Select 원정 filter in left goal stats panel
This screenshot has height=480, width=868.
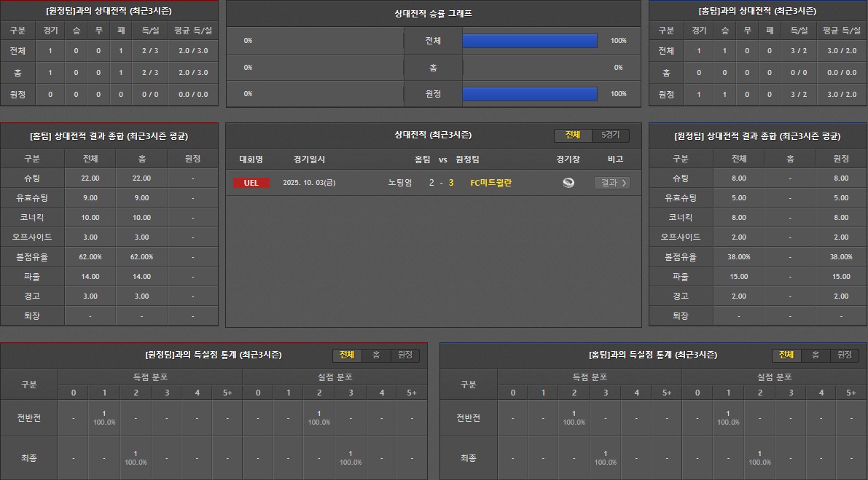tap(404, 355)
